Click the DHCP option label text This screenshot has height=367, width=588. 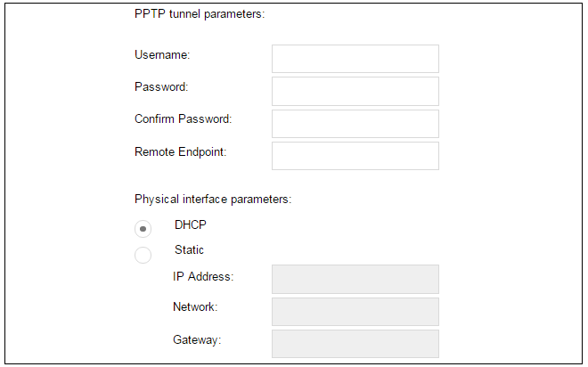click(191, 225)
